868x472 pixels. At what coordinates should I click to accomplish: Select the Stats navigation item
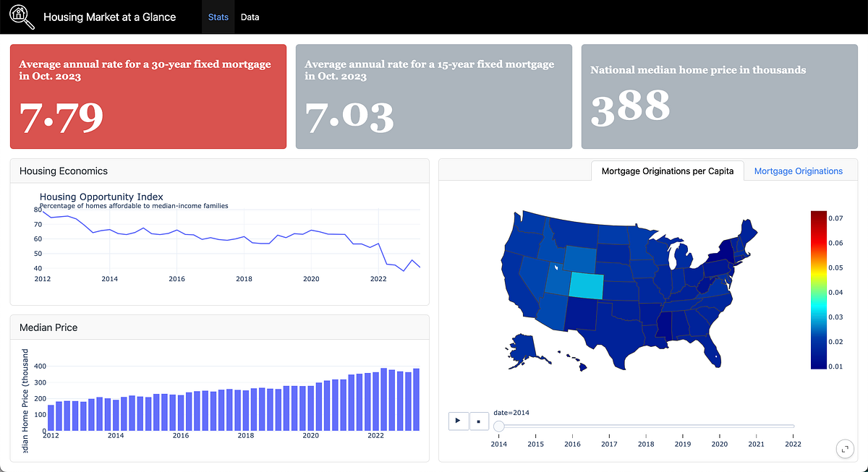coord(218,17)
